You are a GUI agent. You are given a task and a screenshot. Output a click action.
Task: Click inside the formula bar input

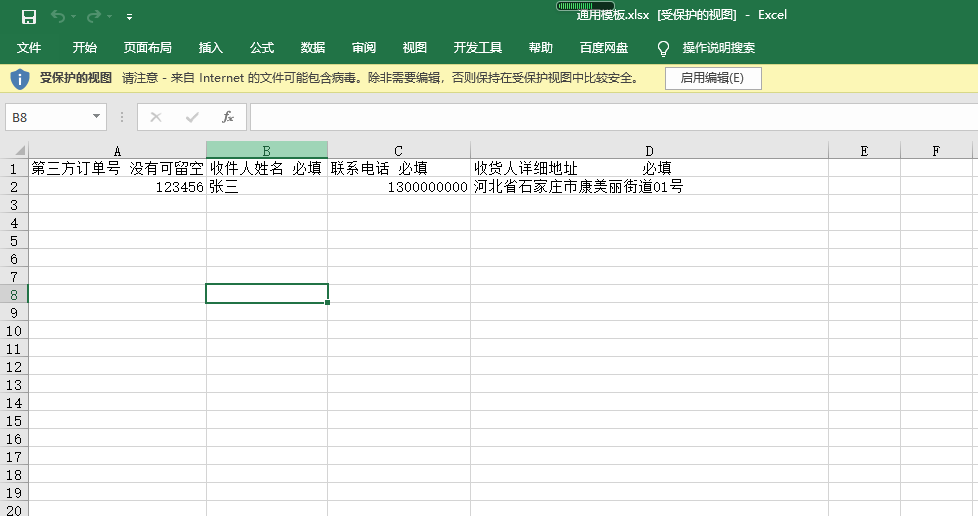point(600,117)
